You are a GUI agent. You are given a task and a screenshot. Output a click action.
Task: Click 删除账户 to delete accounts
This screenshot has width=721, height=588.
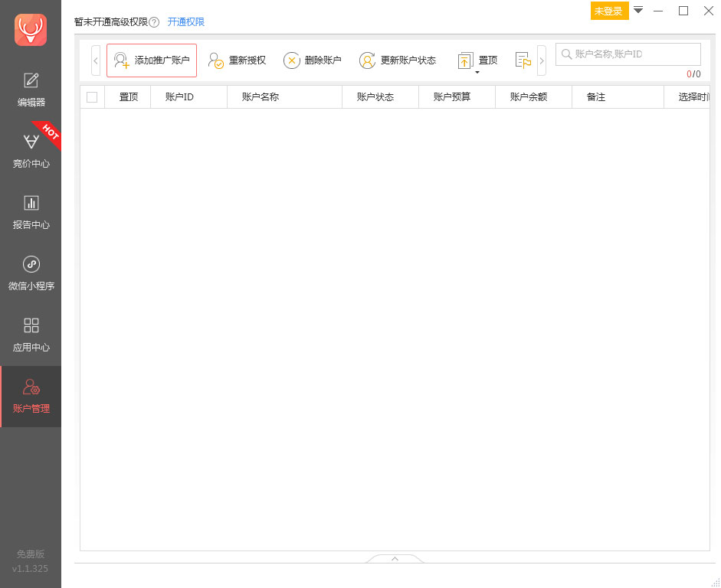(x=312, y=60)
